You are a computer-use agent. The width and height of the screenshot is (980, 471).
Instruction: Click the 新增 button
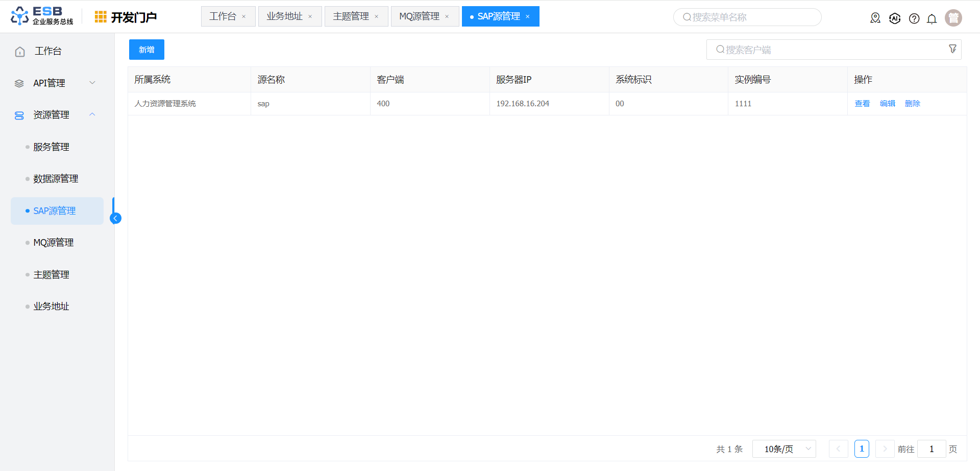146,50
